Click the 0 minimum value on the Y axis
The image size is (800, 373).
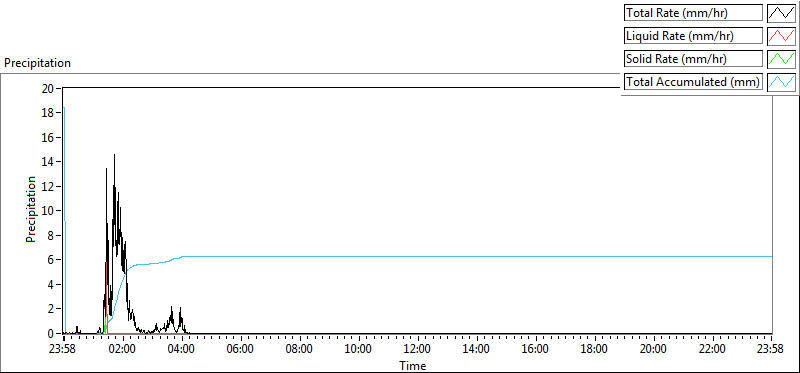pyautogui.click(x=51, y=333)
